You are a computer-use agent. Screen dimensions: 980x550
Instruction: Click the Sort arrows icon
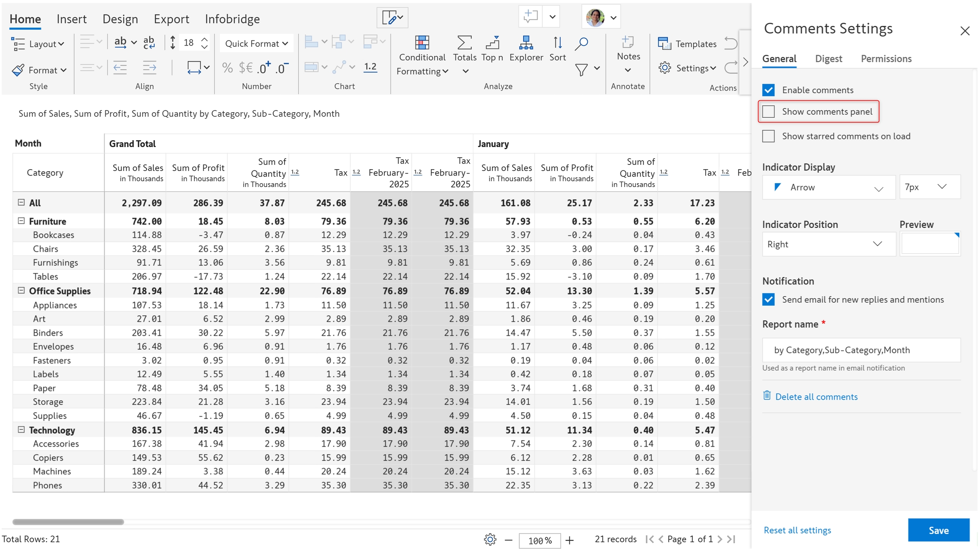click(x=557, y=43)
